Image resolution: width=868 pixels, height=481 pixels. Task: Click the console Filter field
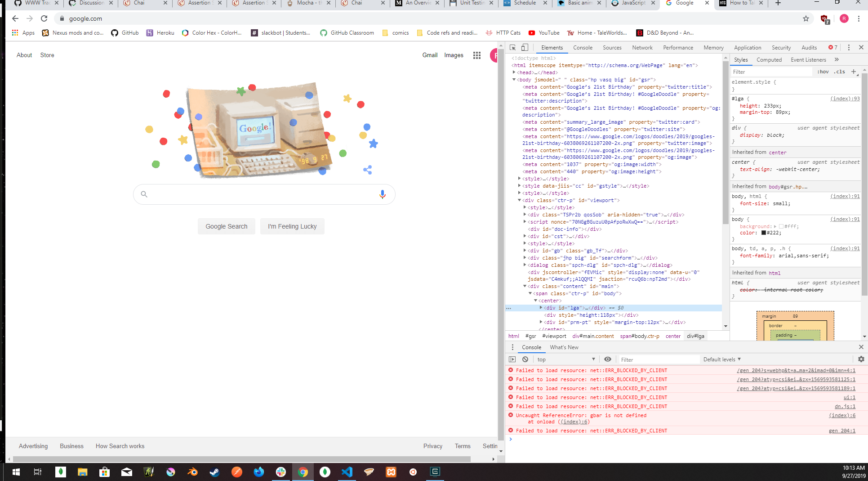659,360
